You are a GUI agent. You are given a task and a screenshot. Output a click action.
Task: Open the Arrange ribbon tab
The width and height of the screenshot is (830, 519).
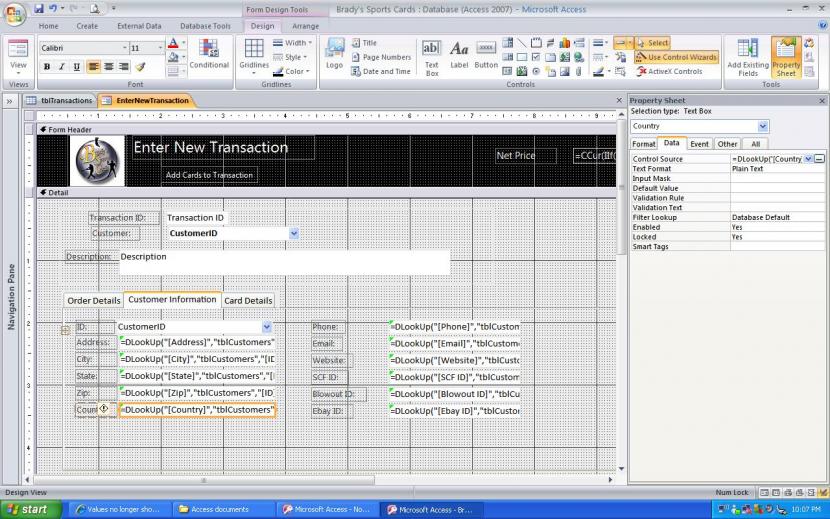click(305, 26)
